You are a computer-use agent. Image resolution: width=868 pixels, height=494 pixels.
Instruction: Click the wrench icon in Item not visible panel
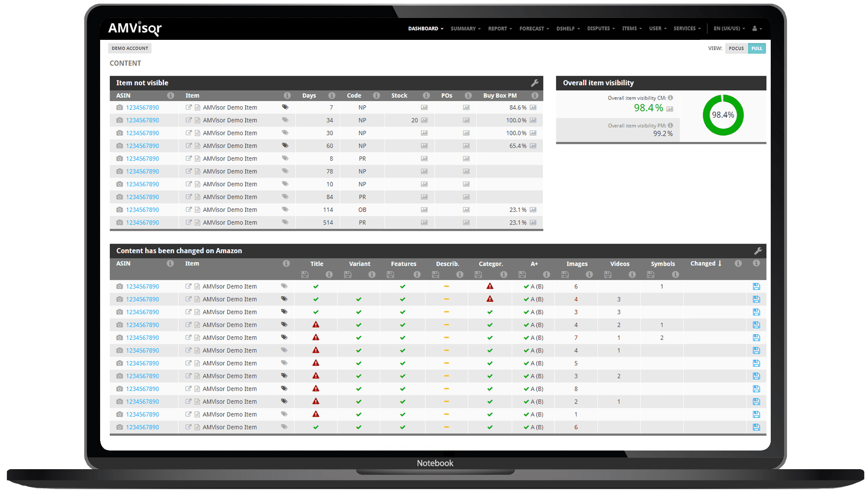(535, 83)
